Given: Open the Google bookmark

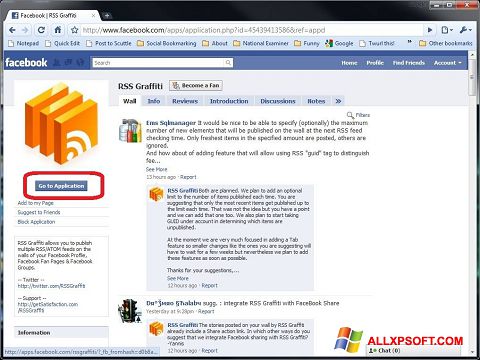Looking at the screenshot, I should tap(339, 43).
